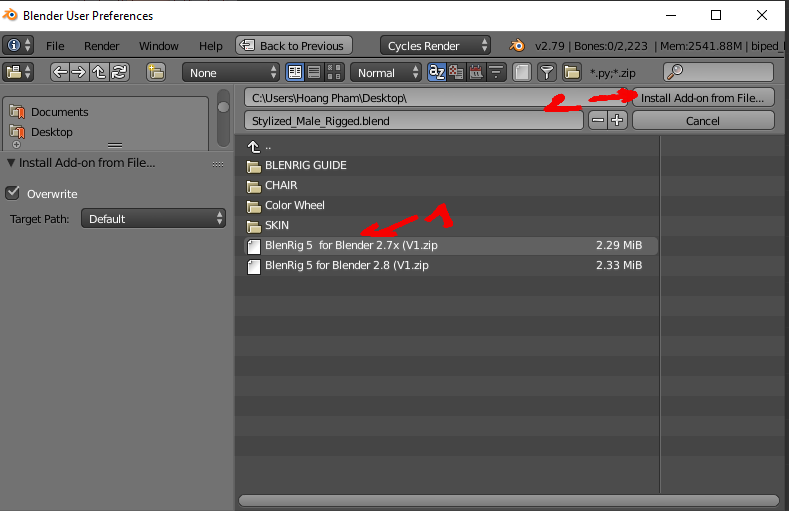
Task: Sort files by size
Action: (x=496, y=72)
